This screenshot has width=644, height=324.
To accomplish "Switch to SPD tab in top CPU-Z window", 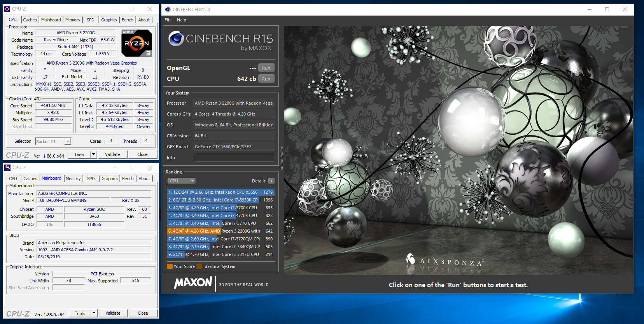I will point(91,20).
